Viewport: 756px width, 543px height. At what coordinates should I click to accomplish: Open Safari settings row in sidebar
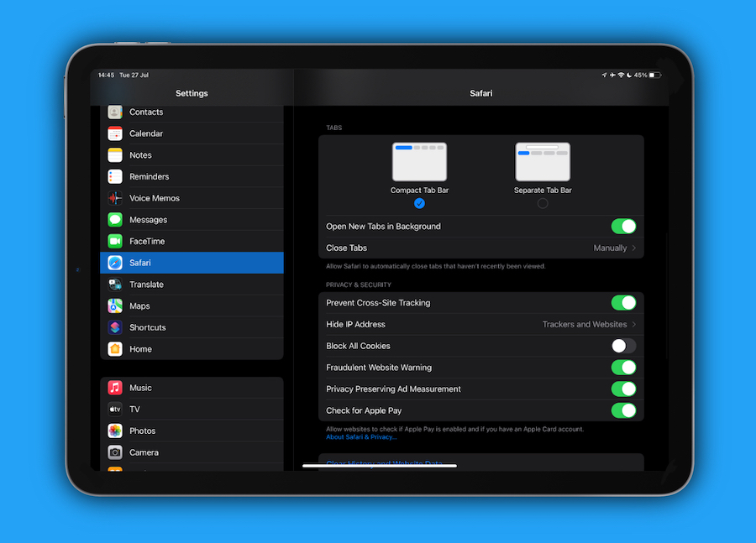[192, 263]
